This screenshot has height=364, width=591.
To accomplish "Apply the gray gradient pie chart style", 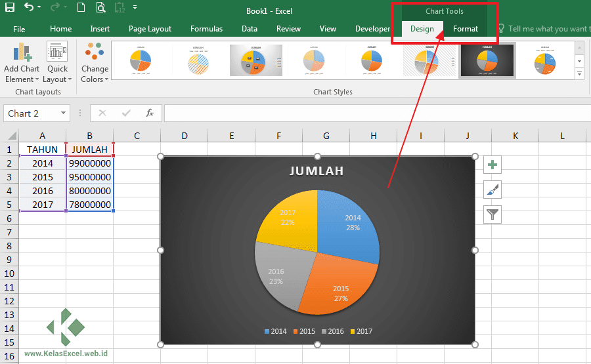I will (256, 60).
